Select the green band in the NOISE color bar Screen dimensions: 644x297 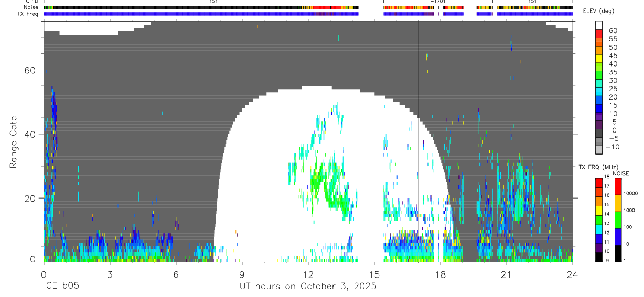click(x=617, y=220)
